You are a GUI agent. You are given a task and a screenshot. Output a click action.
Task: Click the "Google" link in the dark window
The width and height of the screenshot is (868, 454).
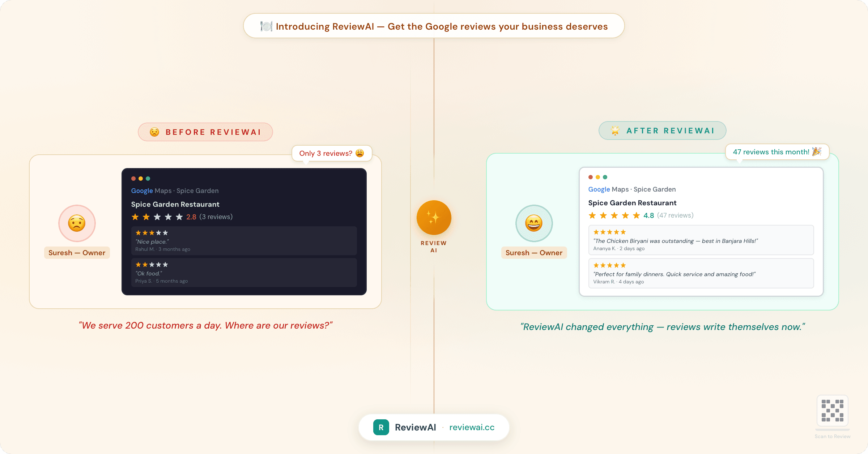pos(142,191)
